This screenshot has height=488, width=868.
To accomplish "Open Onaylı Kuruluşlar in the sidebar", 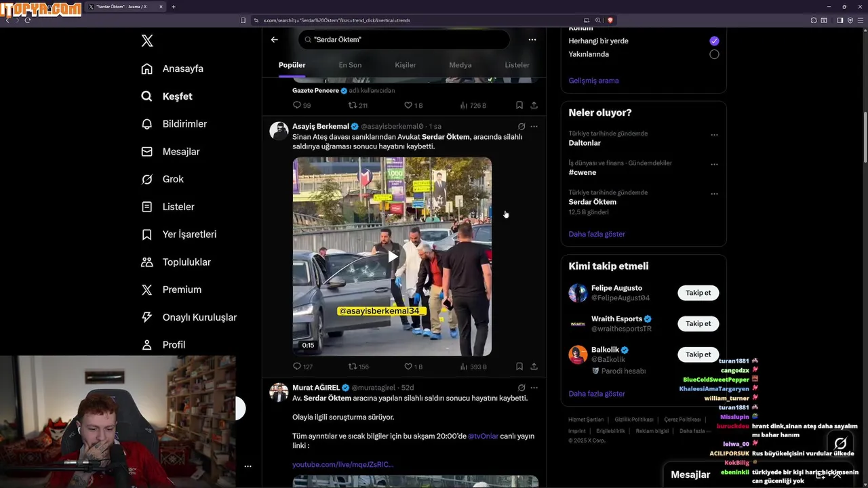I will coord(189,317).
